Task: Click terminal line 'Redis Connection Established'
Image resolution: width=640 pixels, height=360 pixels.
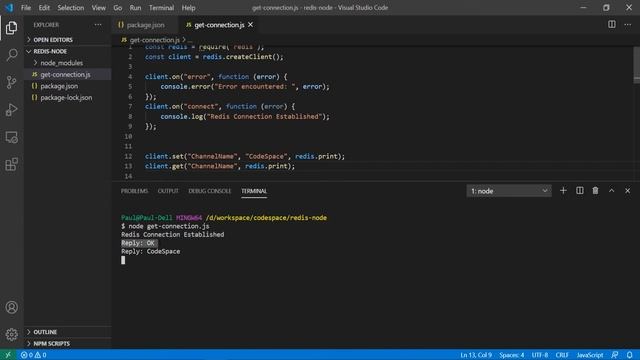Action: tap(172, 235)
